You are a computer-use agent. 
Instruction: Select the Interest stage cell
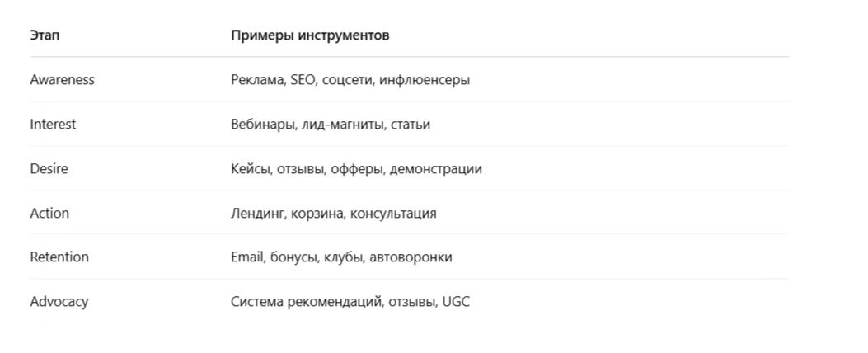click(x=53, y=125)
